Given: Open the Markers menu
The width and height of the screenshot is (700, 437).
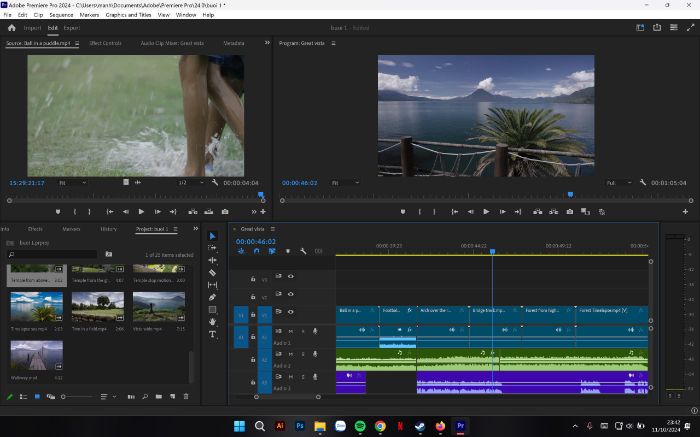Looking at the screenshot, I should tap(89, 15).
